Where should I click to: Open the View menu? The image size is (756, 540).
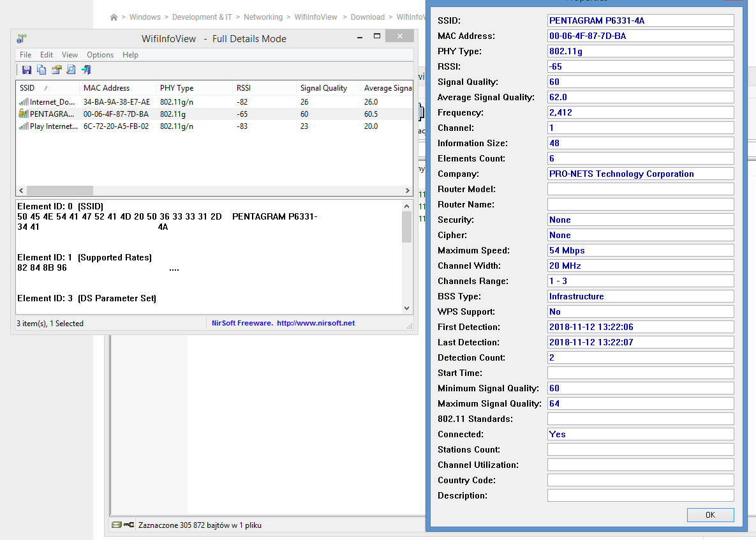pyautogui.click(x=70, y=55)
